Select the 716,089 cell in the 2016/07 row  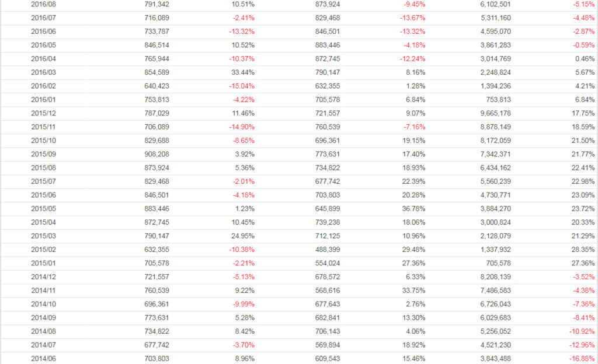coord(157,17)
